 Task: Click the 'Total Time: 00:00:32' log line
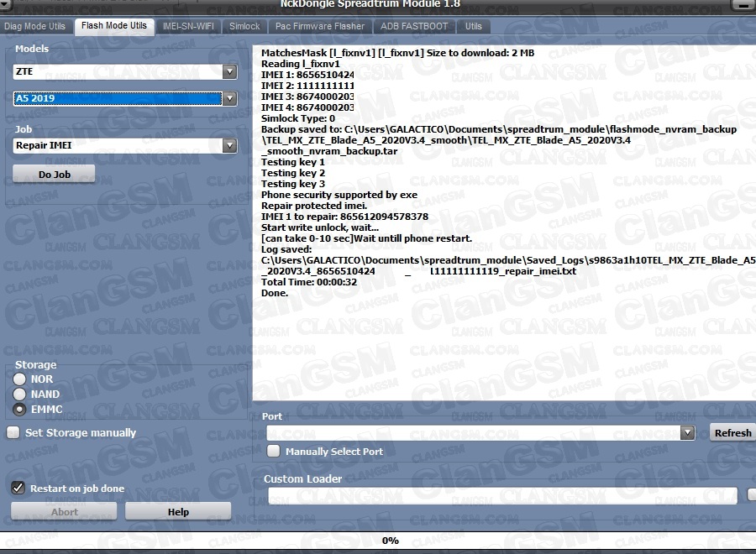309,282
